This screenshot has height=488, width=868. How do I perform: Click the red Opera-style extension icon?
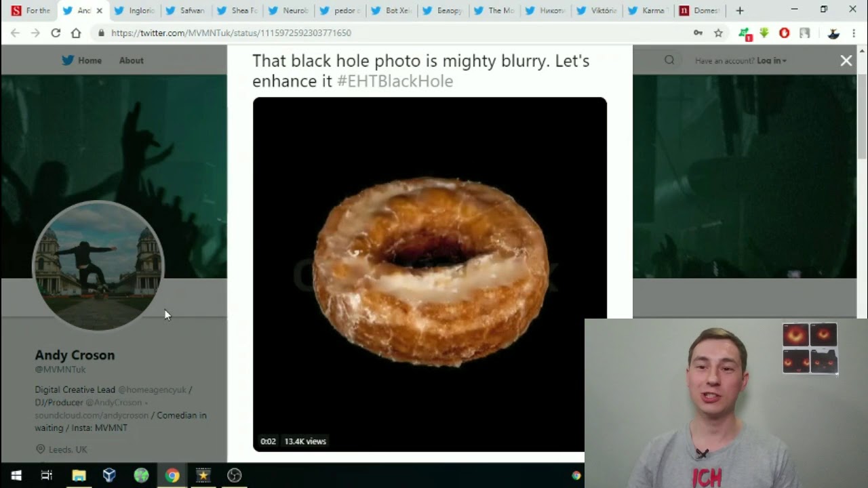(785, 33)
